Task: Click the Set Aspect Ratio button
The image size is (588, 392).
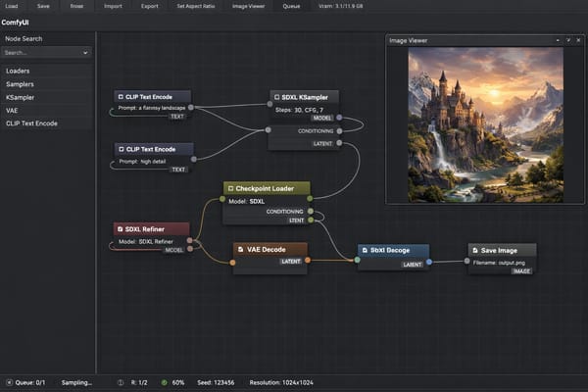Action: pyautogui.click(x=197, y=6)
